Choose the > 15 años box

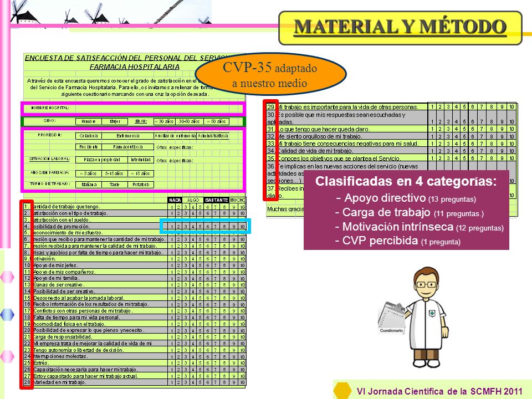click(141, 173)
